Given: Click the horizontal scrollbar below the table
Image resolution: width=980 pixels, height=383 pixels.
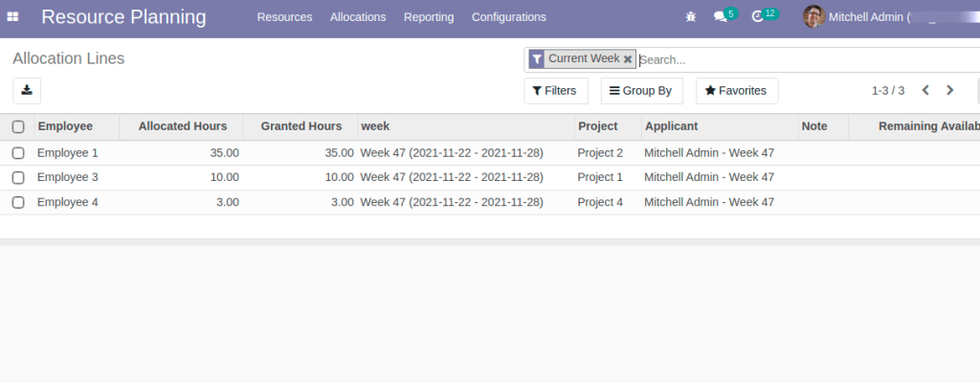Looking at the screenshot, I should (490, 241).
